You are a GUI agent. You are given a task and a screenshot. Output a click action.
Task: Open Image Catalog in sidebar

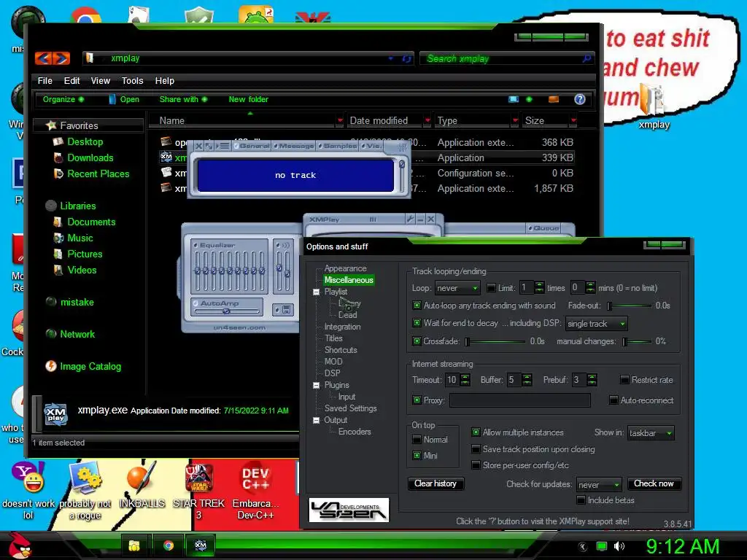click(90, 366)
